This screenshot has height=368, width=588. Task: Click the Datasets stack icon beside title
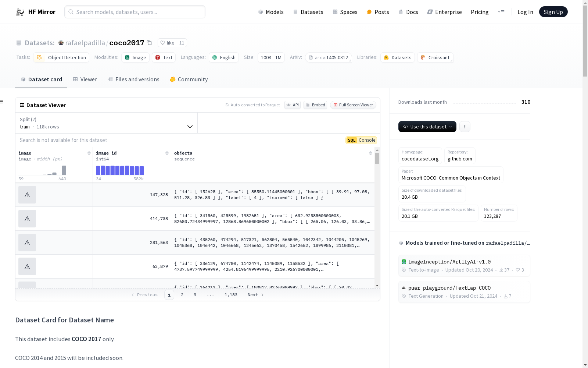click(19, 43)
